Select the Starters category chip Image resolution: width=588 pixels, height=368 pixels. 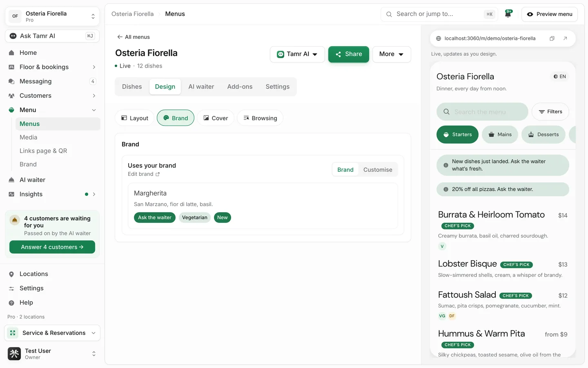[x=457, y=135]
